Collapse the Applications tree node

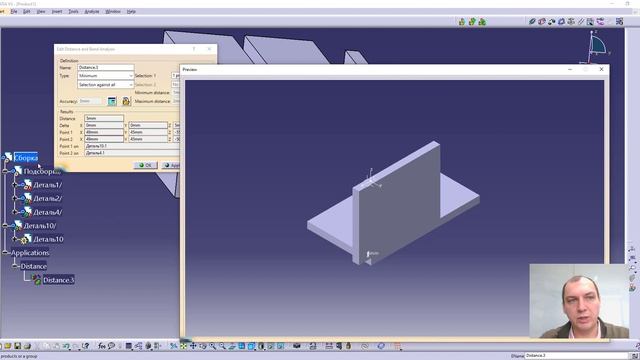[5, 253]
